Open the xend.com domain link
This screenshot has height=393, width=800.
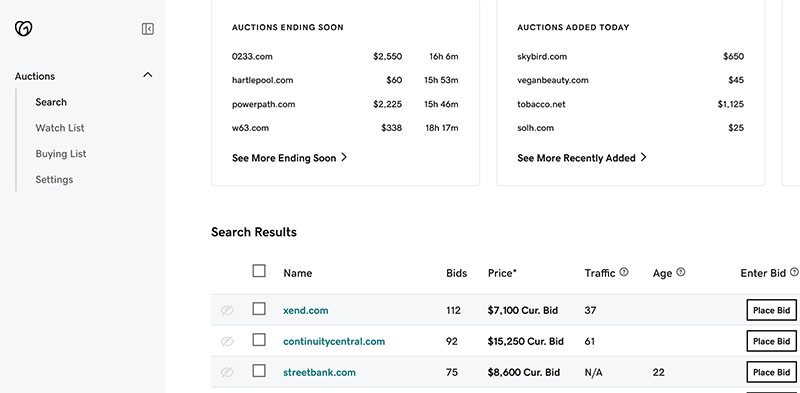click(306, 310)
